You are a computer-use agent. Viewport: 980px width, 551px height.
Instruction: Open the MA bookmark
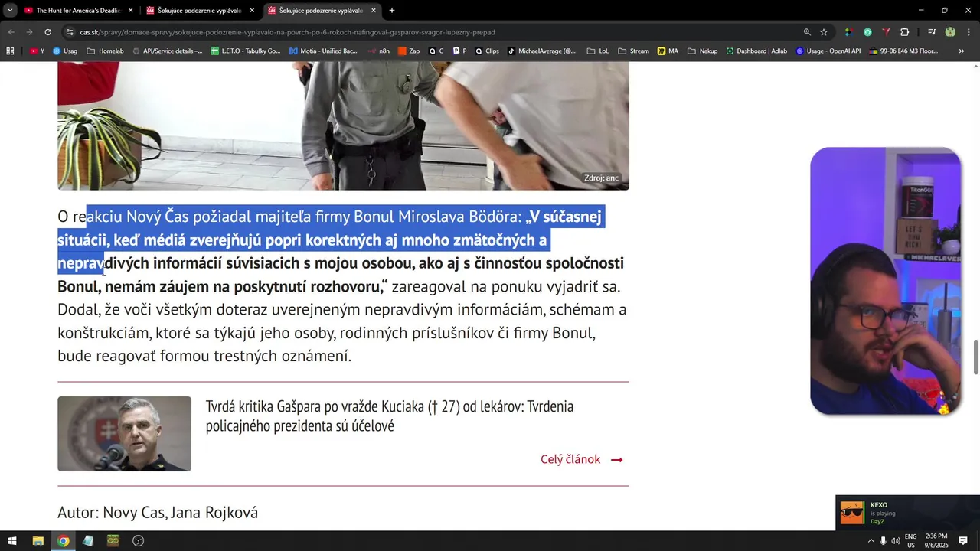pyautogui.click(x=668, y=51)
